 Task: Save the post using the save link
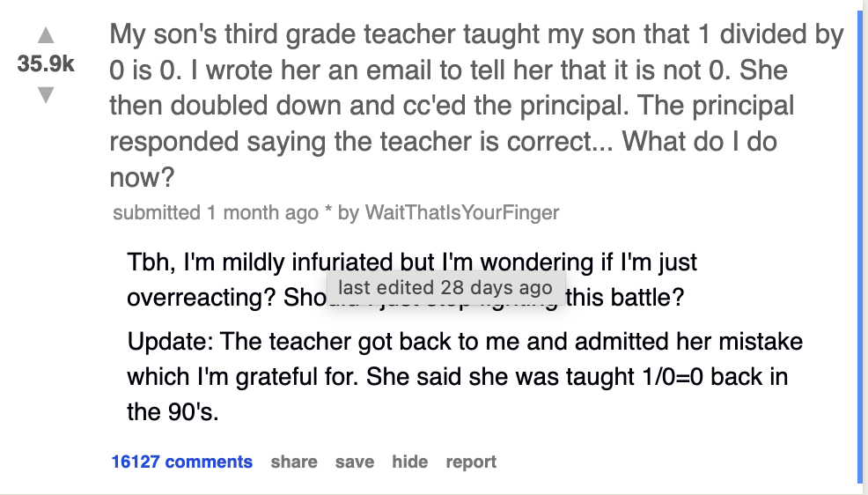pos(354,462)
